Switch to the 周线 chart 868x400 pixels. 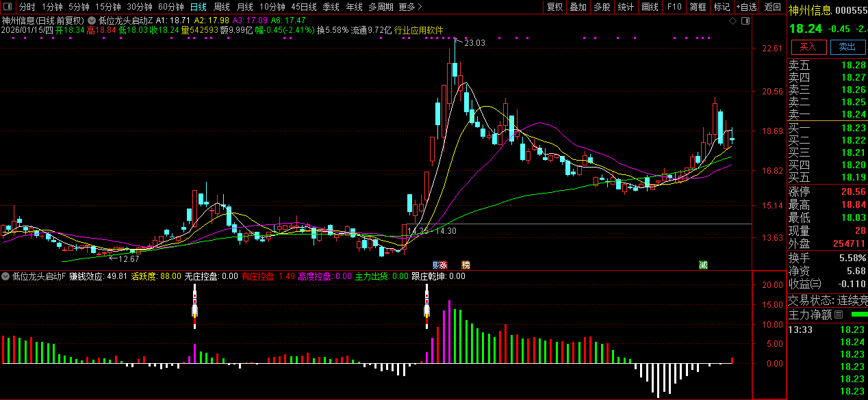(222, 7)
